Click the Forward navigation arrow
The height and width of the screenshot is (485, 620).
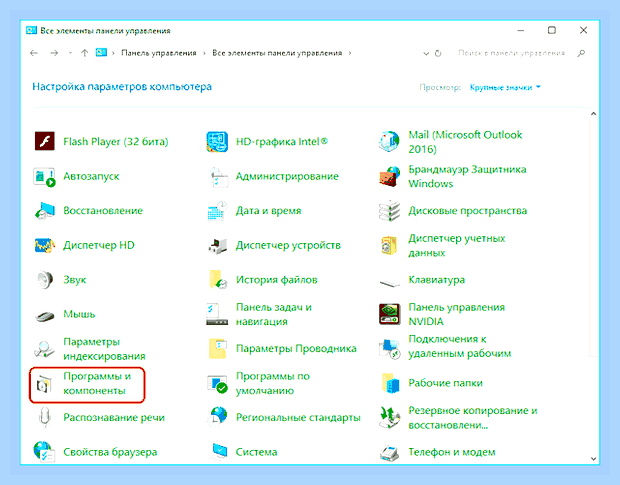(x=54, y=53)
